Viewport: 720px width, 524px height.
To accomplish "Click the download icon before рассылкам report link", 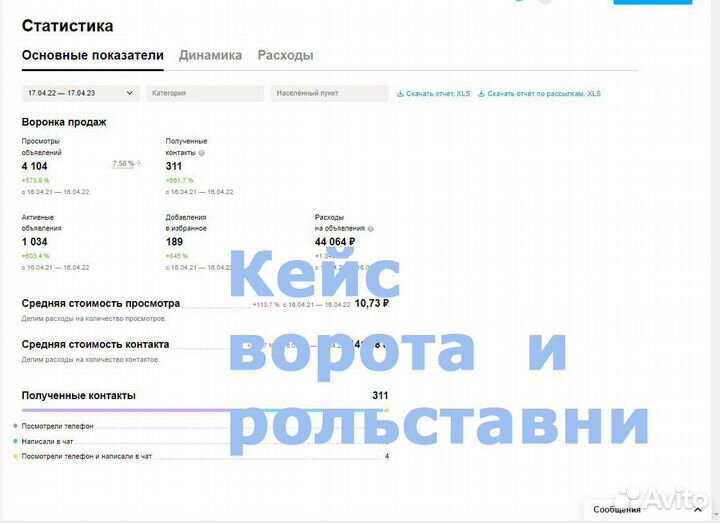I will pyautogui.click(x=481, y=94).
